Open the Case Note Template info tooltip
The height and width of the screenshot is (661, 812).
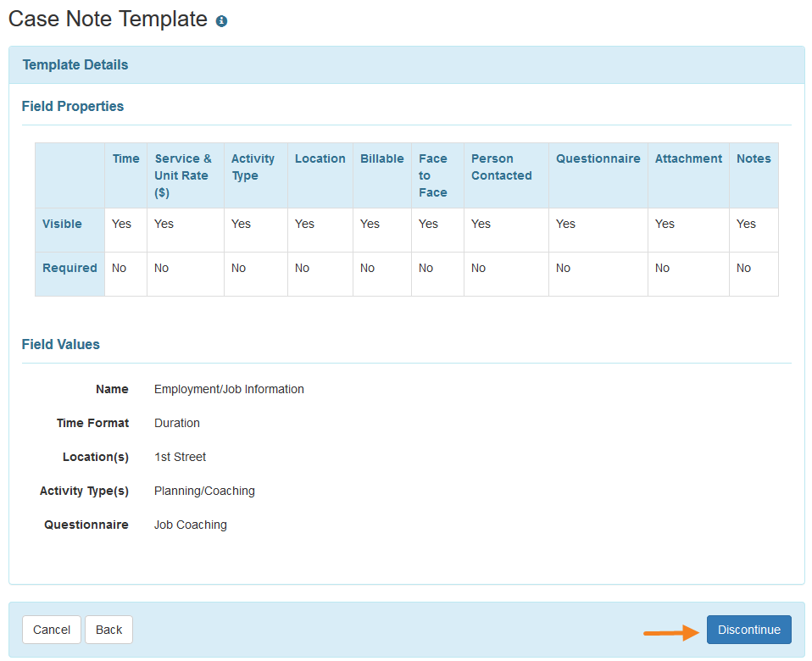pos(221,20)
